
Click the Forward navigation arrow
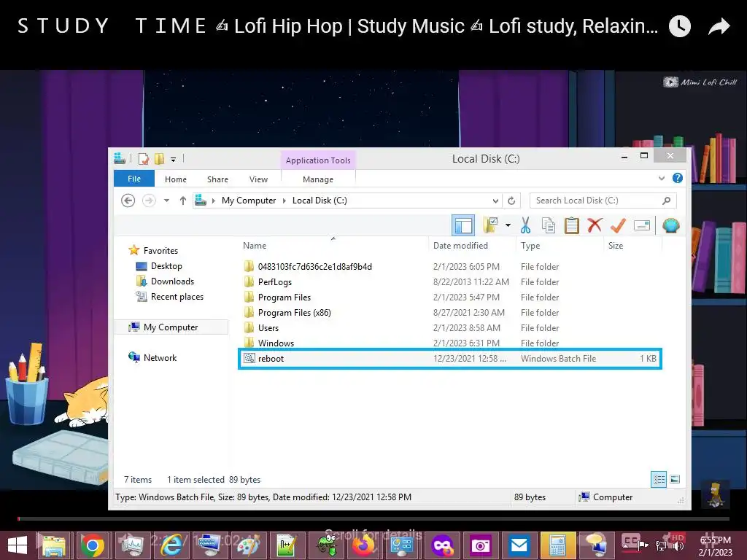(149, 201)
